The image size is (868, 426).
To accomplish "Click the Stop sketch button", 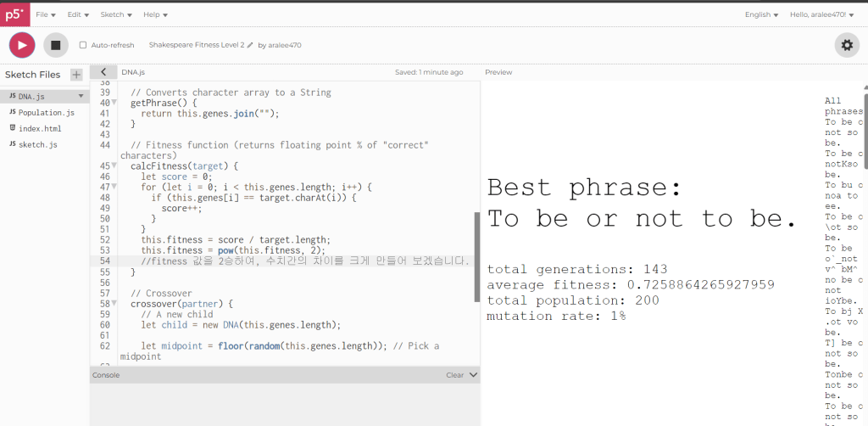I will pyautogui.click(x=56, y=45).
